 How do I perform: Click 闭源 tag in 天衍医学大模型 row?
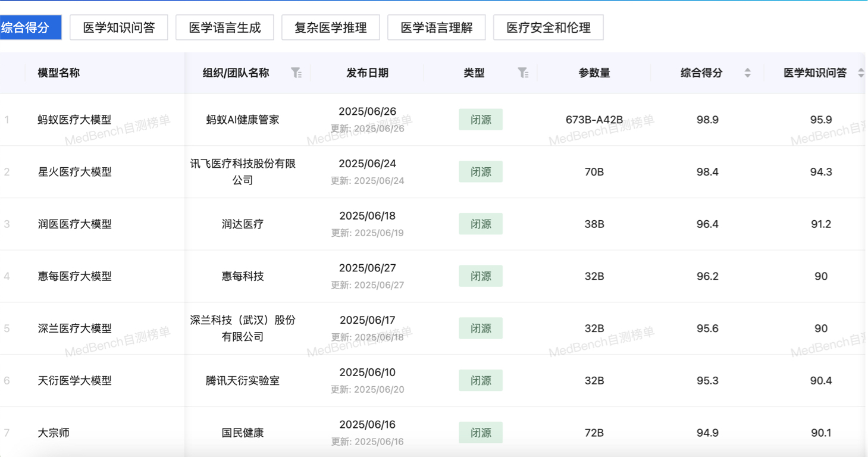pyautogui.click(x=481, y=381)
